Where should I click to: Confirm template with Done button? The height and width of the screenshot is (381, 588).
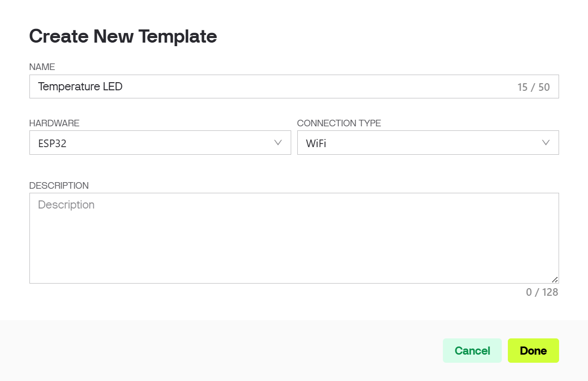[533, 351]
